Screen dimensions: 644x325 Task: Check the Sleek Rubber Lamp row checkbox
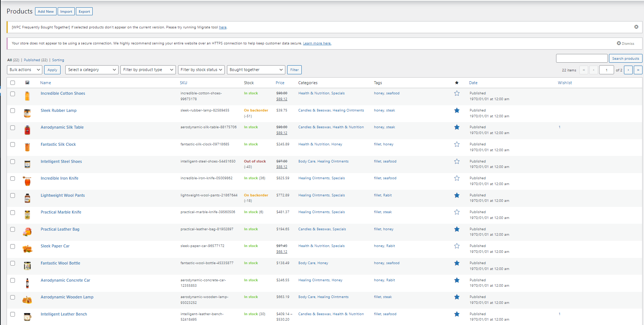[x=13, y=110]
